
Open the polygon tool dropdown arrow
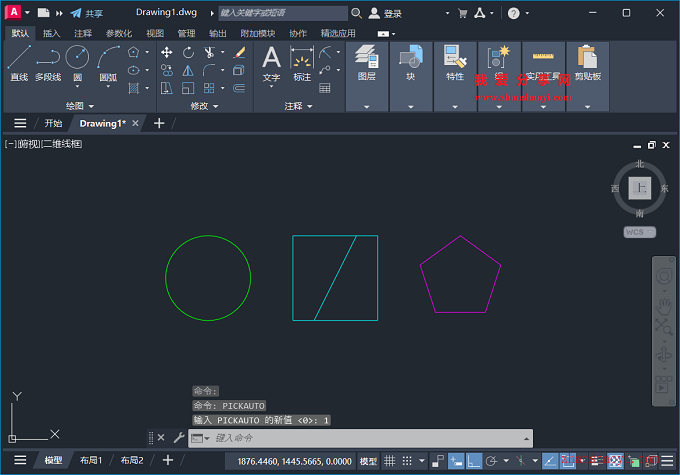(x=147, y=52)
